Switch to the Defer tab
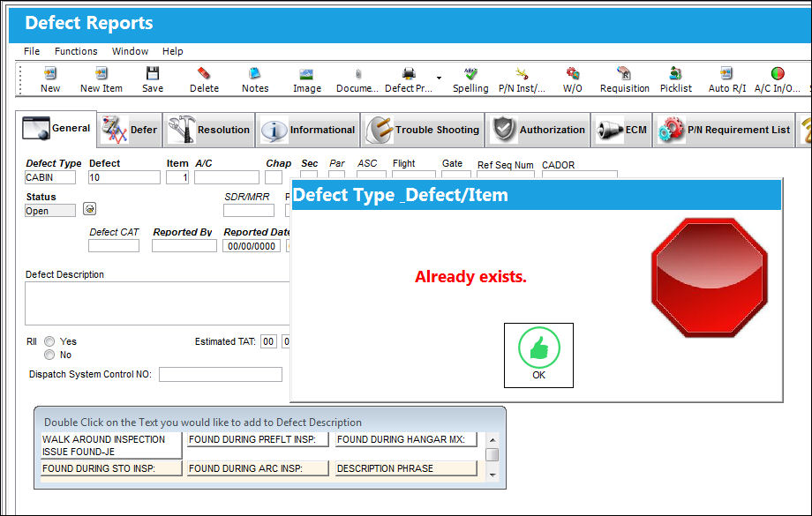 (x=130, y=130)
